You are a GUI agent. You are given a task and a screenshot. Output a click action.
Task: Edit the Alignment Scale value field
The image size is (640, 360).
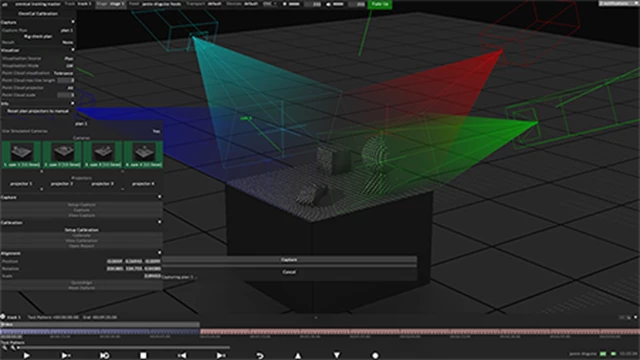152,276
